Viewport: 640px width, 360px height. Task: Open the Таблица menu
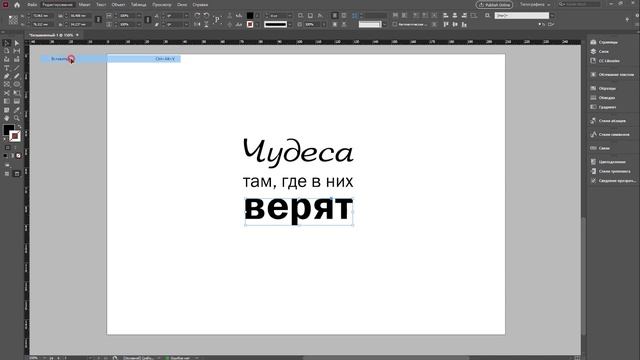click(x=138, y=5)
